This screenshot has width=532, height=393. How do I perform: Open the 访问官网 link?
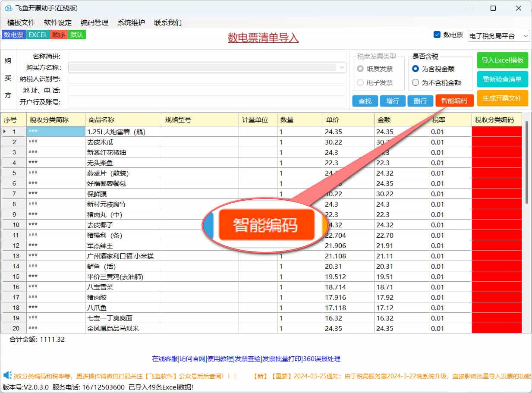click(x=193, y=358)
